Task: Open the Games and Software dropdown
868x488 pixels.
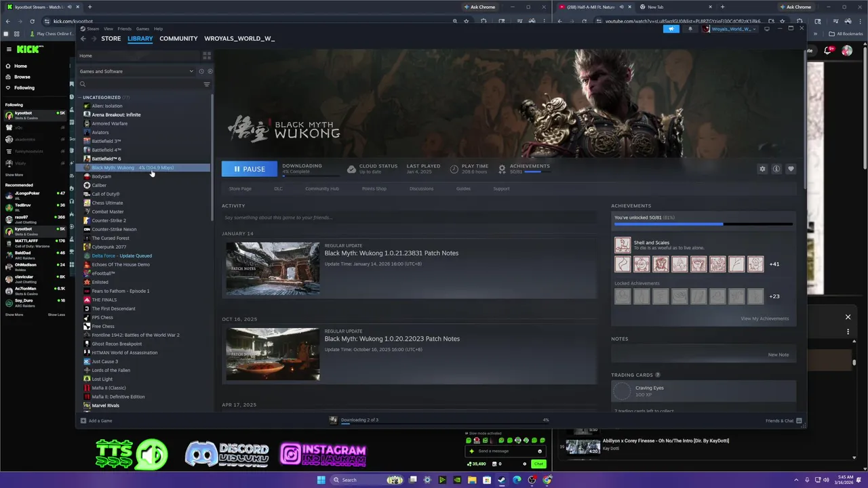Action: [136, 71]
